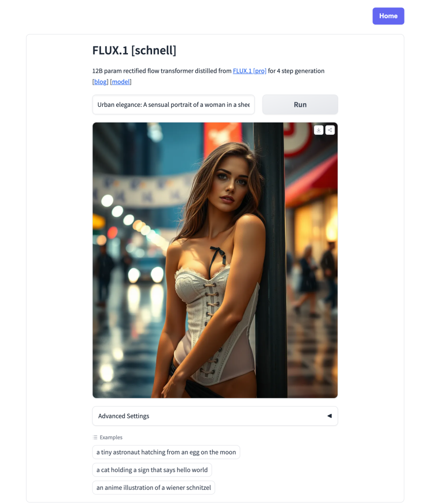The image size is (436, 504).
Task: Click the 'for 4 step generation' text
Action: pos(296,71)
